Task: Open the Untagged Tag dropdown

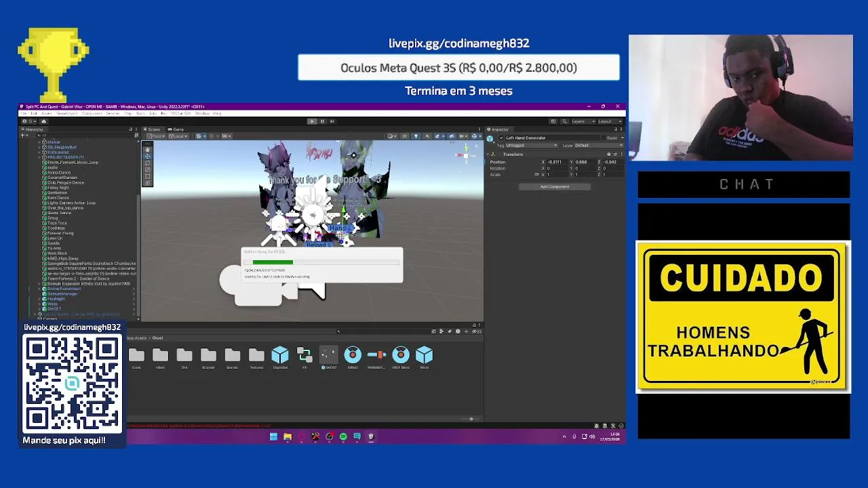Action: tap(532, 145)
